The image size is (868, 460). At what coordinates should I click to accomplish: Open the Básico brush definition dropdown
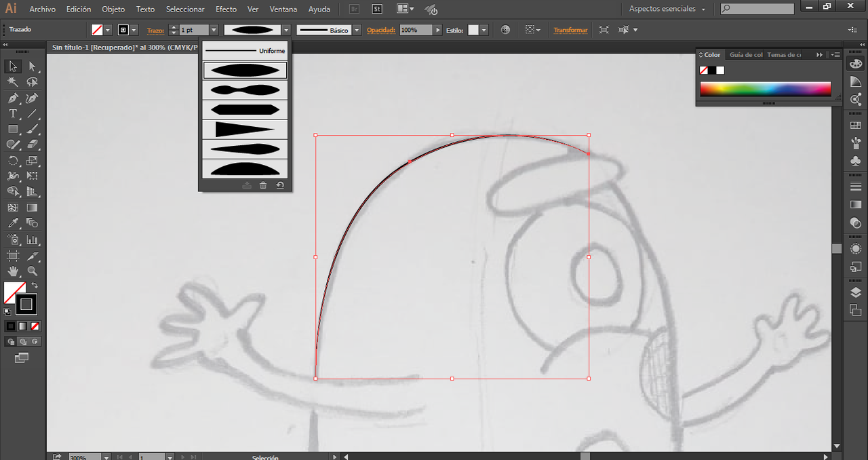(x=357, y=30)
